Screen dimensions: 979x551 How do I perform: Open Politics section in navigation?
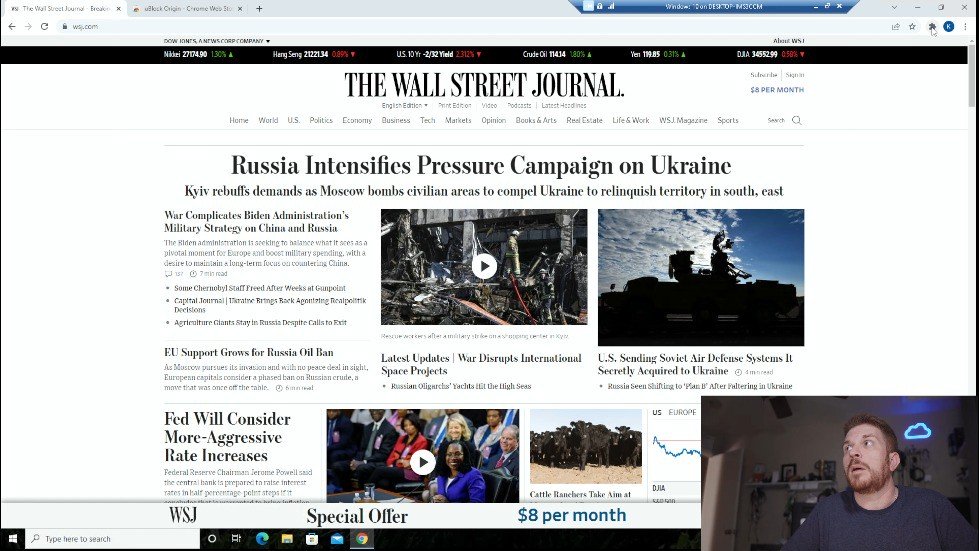point(321,120)
